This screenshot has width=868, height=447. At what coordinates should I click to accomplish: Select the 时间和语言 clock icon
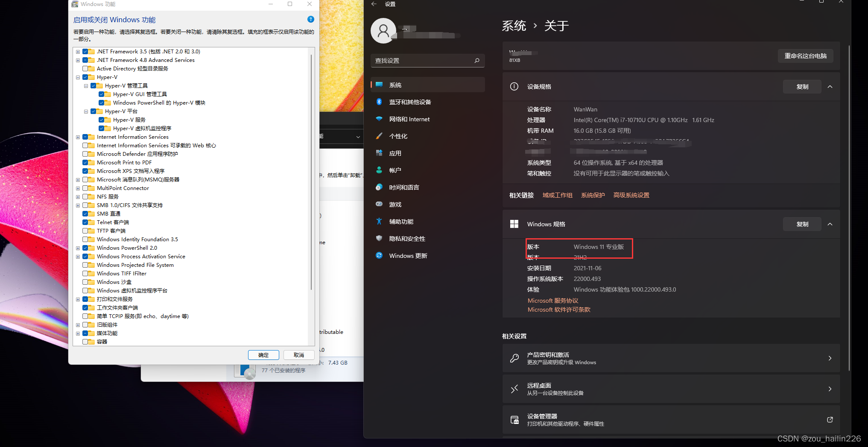[380, 187]
